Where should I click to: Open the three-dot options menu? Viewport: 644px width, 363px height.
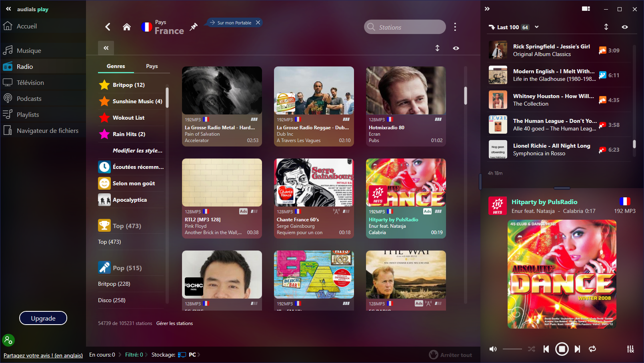pos(455,27)
